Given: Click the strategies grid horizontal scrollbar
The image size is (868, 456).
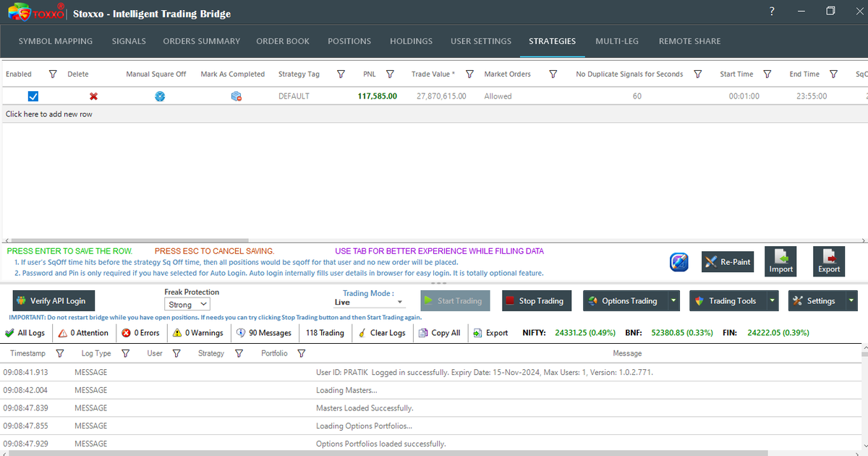Looking at the screenshot, I should pyautogui.click(x=129, y=240).
